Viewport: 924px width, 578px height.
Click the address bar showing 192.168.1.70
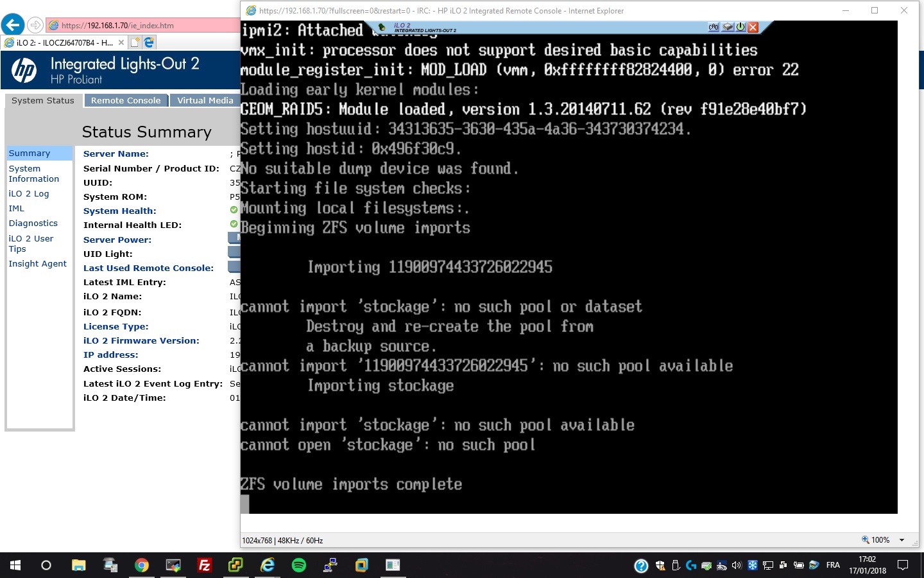point(144,26)
